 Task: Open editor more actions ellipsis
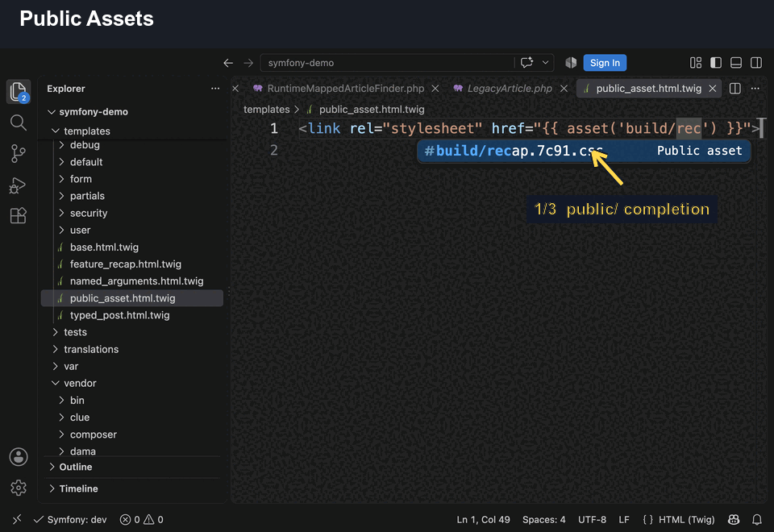(755, 89)
